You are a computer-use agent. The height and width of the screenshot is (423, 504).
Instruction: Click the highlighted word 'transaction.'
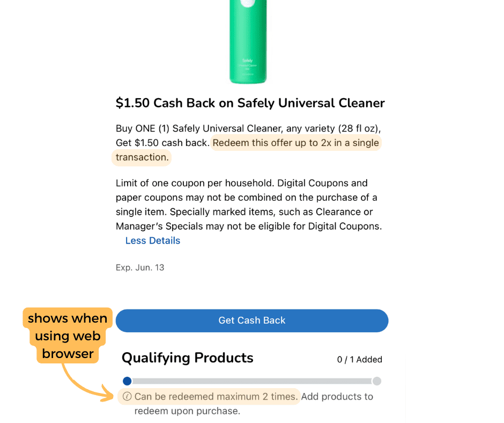tap(142, 157)
